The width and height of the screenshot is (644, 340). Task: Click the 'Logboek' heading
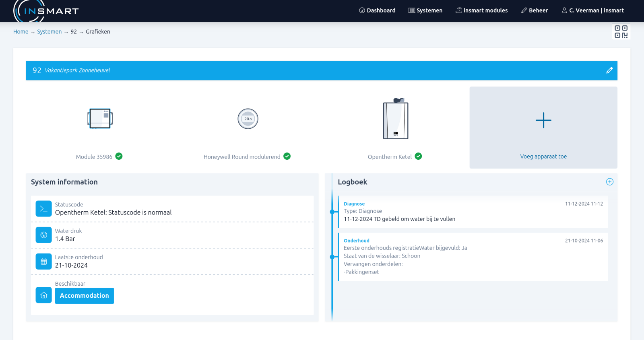(x=353, y=182)
